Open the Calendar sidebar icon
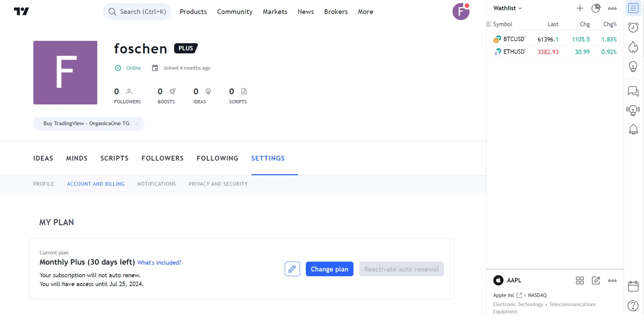 coord(633,286)
